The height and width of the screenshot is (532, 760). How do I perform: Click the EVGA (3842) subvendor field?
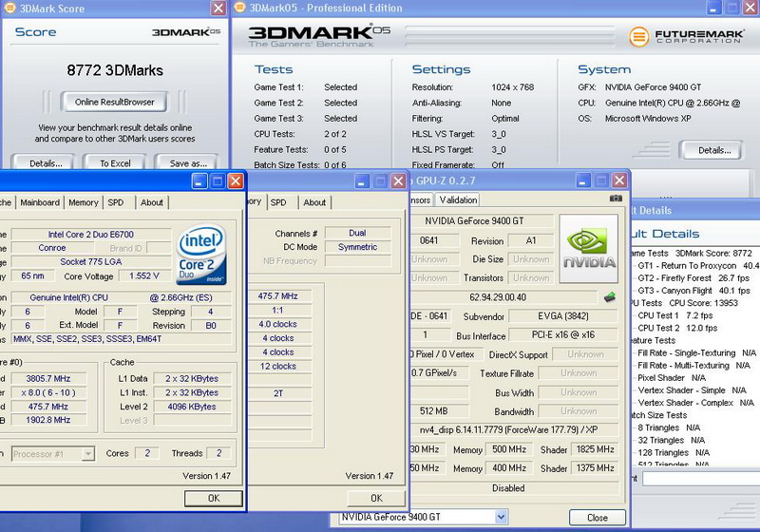pos(563,316)
